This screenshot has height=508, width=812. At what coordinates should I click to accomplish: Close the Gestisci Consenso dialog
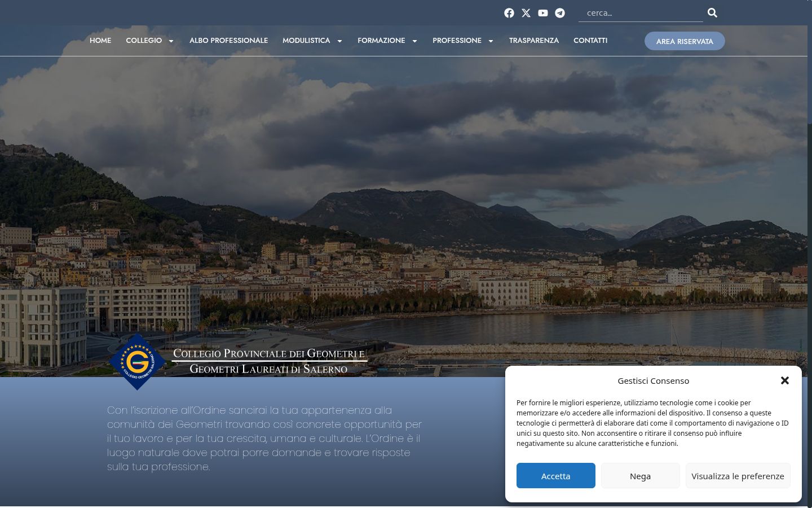[784, 380]
